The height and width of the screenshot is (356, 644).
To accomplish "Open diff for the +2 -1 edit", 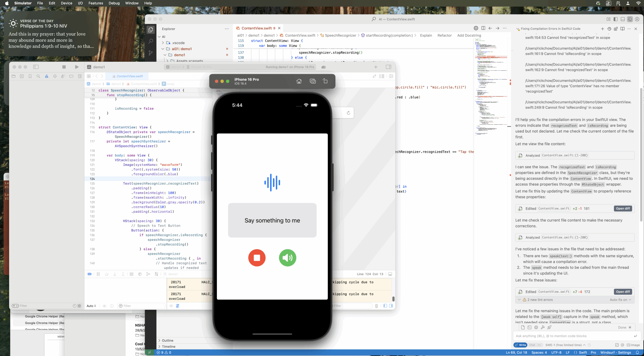I will click(623, 209).
